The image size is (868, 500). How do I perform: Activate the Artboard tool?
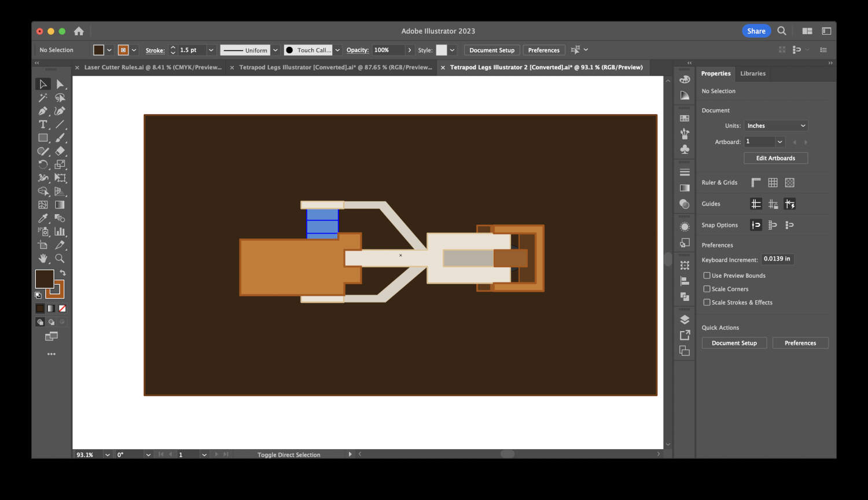(x=43, y=245)
